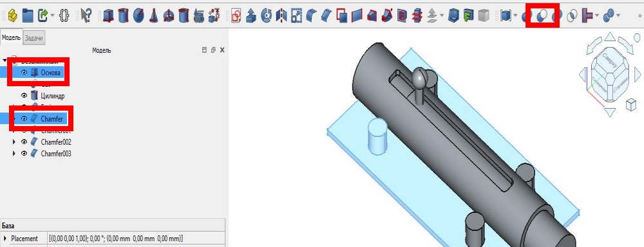The height and width of the screenshot is (247, 644).
Task: Select the Cylinder primitive tool
Action: tap(123, 16)
